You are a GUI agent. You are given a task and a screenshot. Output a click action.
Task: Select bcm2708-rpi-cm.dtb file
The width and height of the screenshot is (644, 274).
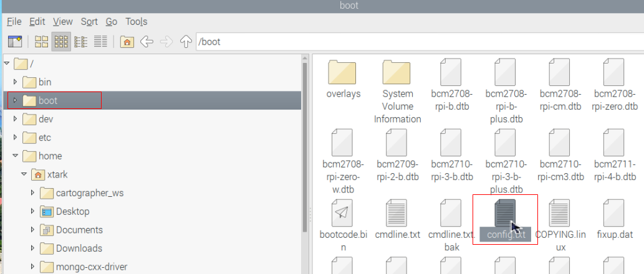(560, 85)
